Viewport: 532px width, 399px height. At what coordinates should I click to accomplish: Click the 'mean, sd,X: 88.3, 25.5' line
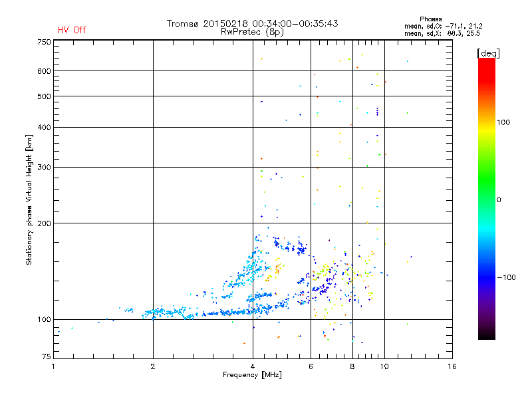(442, 33)
